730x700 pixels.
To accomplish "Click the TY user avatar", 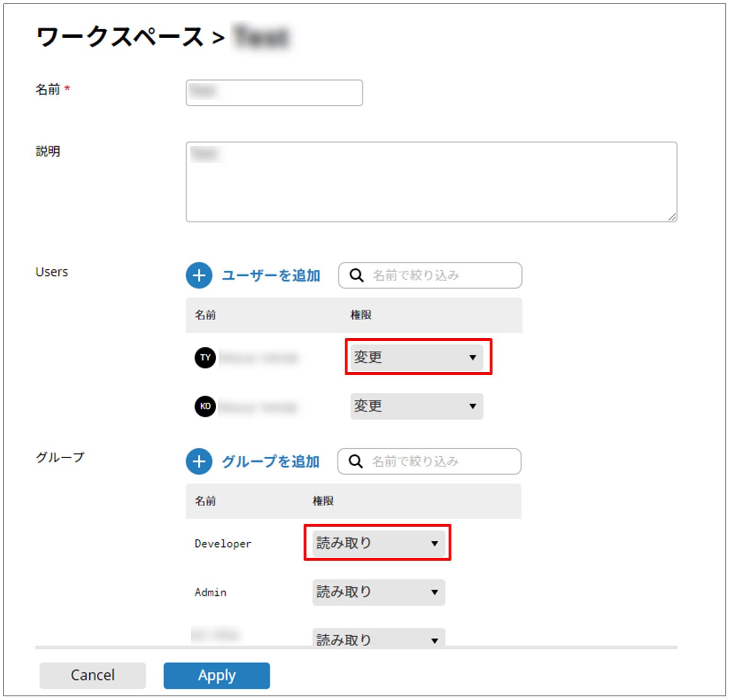I will pos(205,358).
